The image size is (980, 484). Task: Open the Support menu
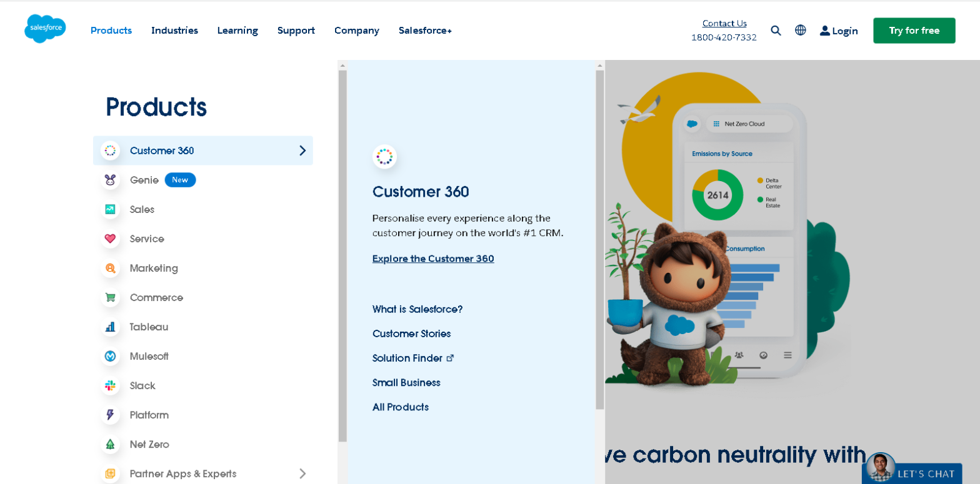(296, 30)
